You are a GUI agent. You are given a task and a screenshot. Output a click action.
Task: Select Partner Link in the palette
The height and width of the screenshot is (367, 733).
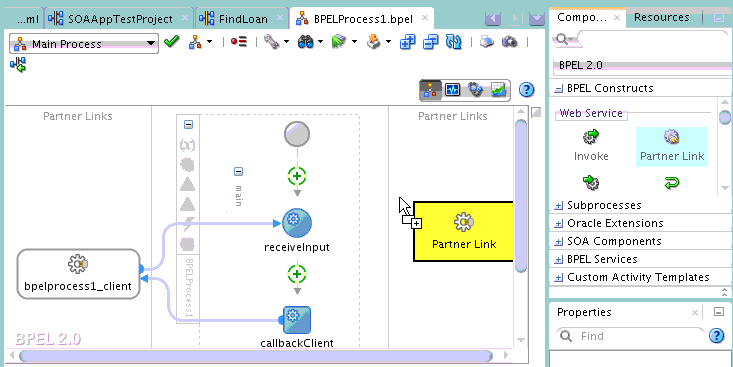point(672,146)
